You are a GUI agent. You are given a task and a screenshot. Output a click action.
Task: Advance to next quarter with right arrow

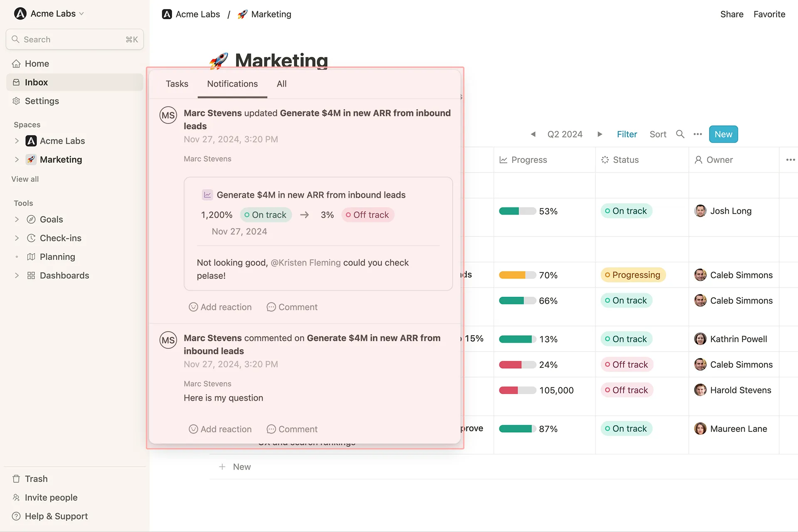[600, 134]
